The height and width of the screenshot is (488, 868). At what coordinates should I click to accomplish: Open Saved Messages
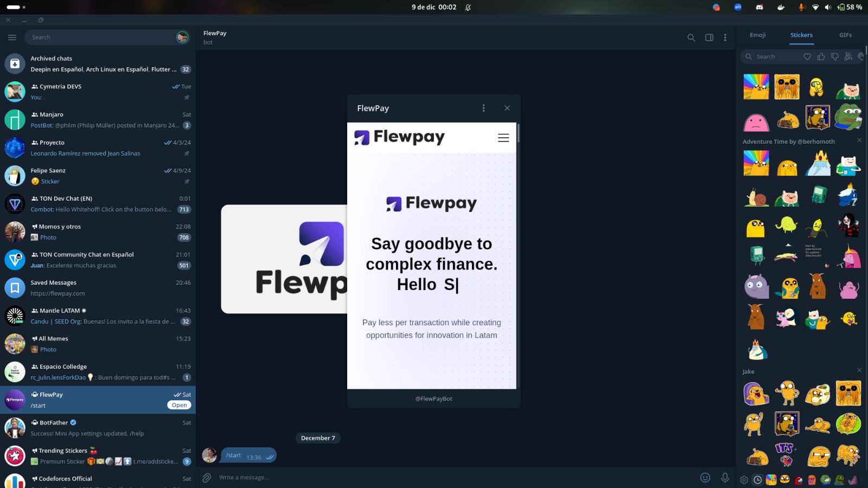click(98, 288)
